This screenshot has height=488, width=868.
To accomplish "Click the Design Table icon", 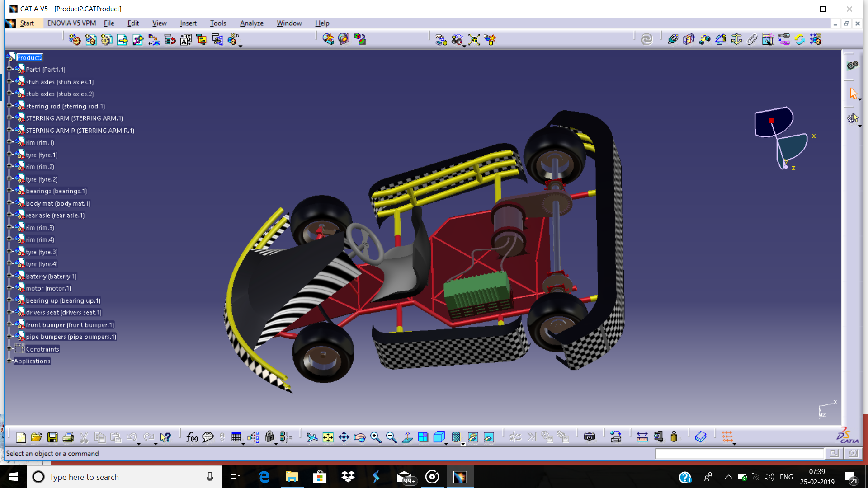I will pos(236,437).
